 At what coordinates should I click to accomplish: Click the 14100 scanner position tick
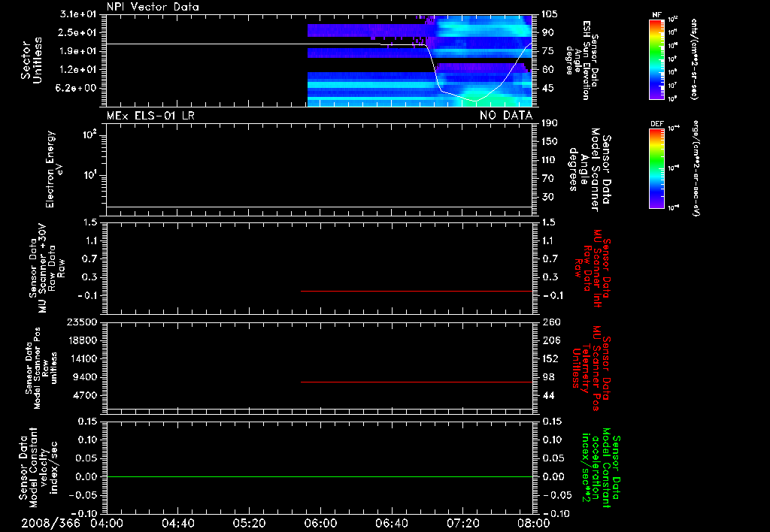point(82,358)
